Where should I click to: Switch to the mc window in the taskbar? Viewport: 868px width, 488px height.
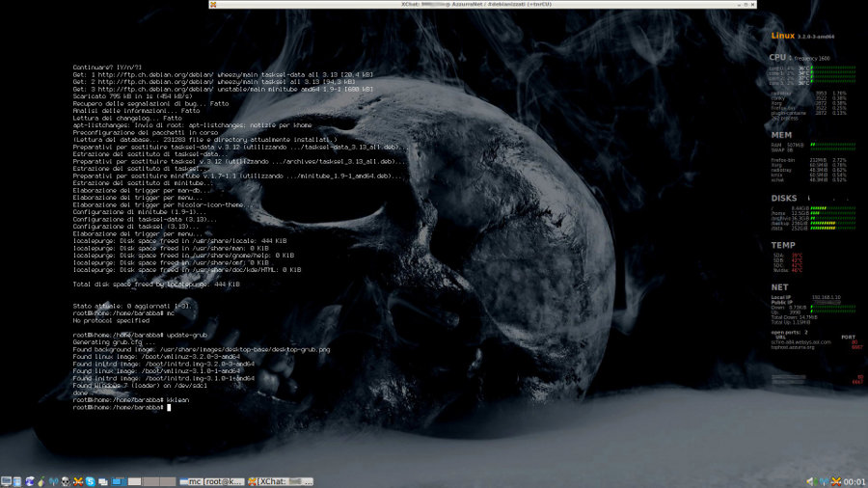point(191,481)
